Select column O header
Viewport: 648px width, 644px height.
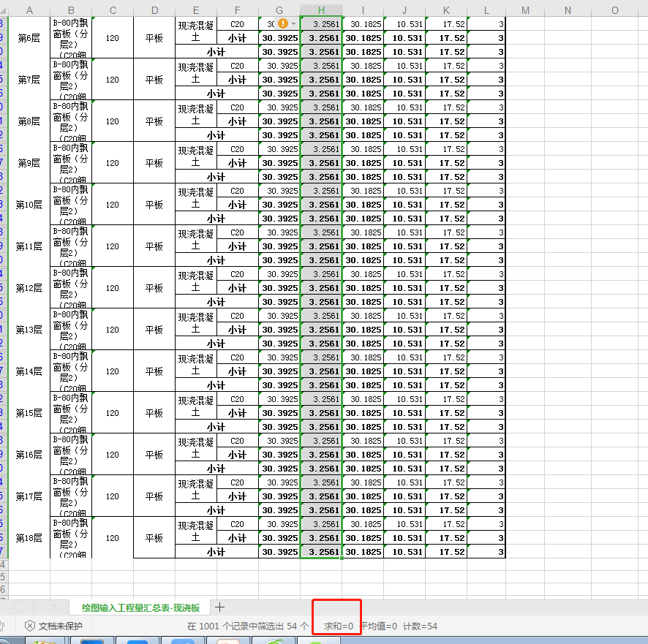(615, 10)
